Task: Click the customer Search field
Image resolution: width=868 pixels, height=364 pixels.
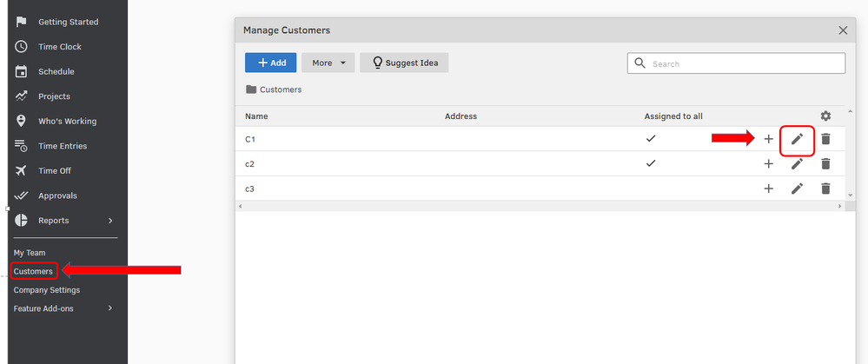Action: [743, 63]
